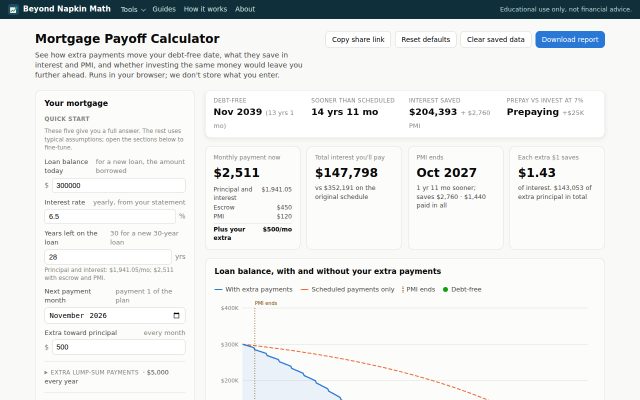Click the Mortgage Payoff Calculator heading

pyautogui.click(x=127, y=39)
